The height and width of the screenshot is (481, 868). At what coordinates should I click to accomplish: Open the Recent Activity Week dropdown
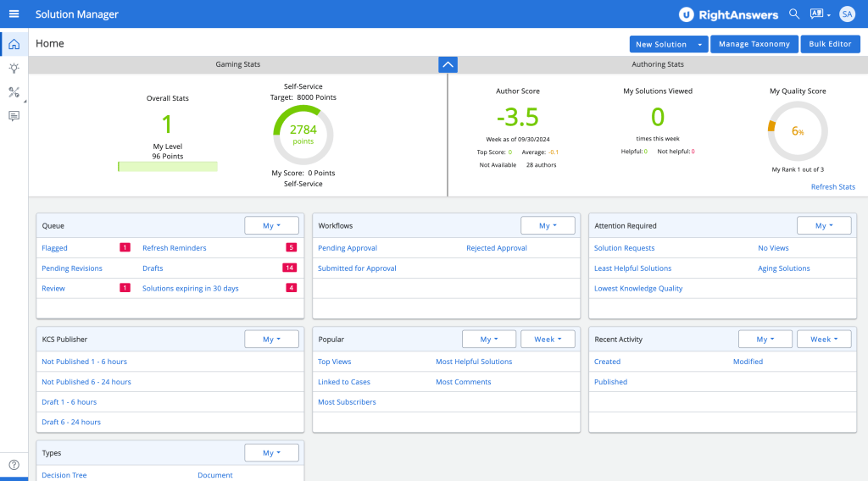tap(824, 339)
